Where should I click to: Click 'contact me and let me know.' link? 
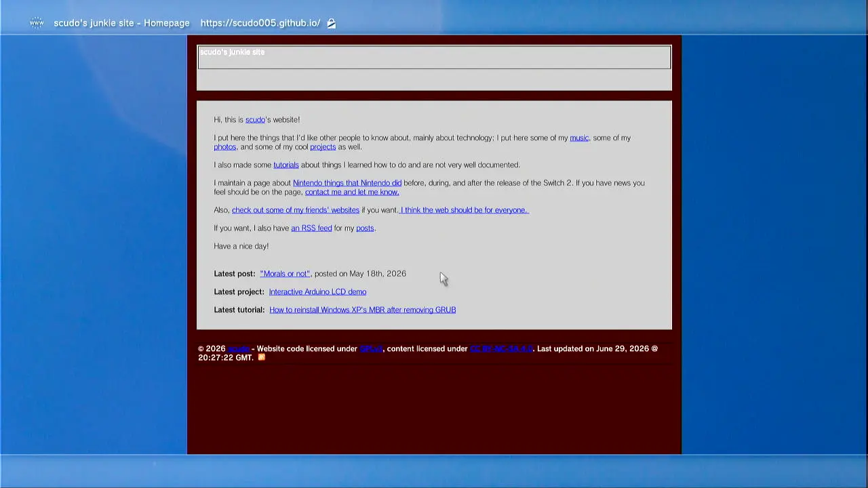352,192
